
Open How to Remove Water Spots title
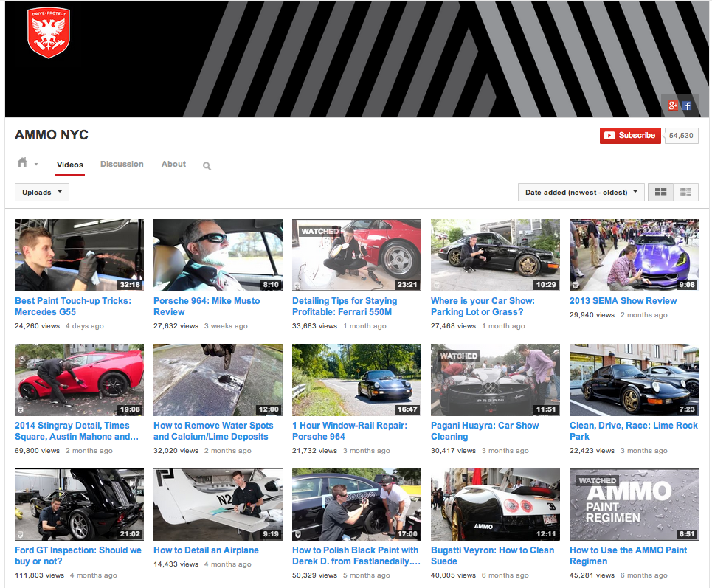[213, 431]
